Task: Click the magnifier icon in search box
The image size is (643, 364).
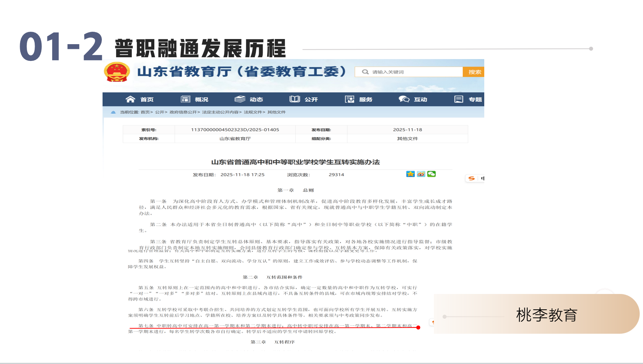Action: click(x=365, y=72)
